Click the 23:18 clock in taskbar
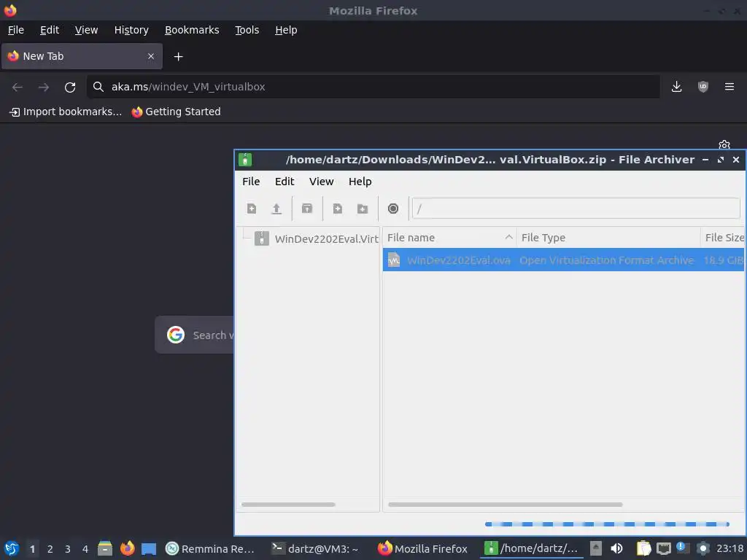 (x=729, y=548)
